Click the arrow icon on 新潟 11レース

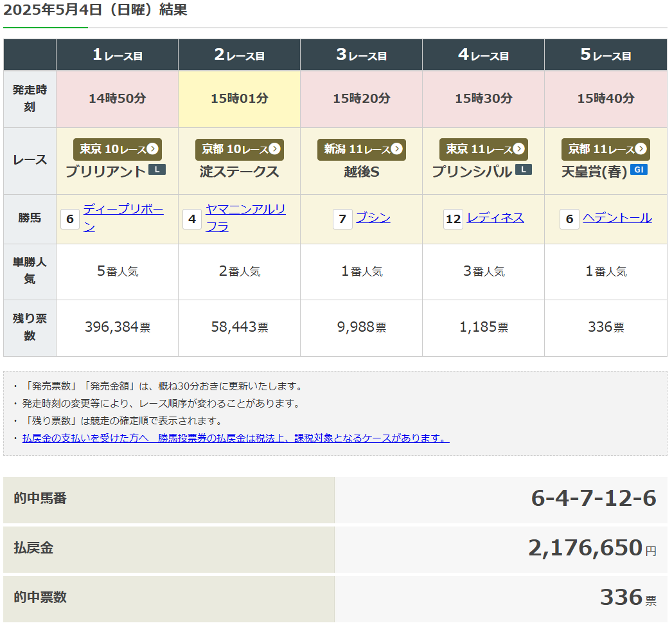[397, 148]
